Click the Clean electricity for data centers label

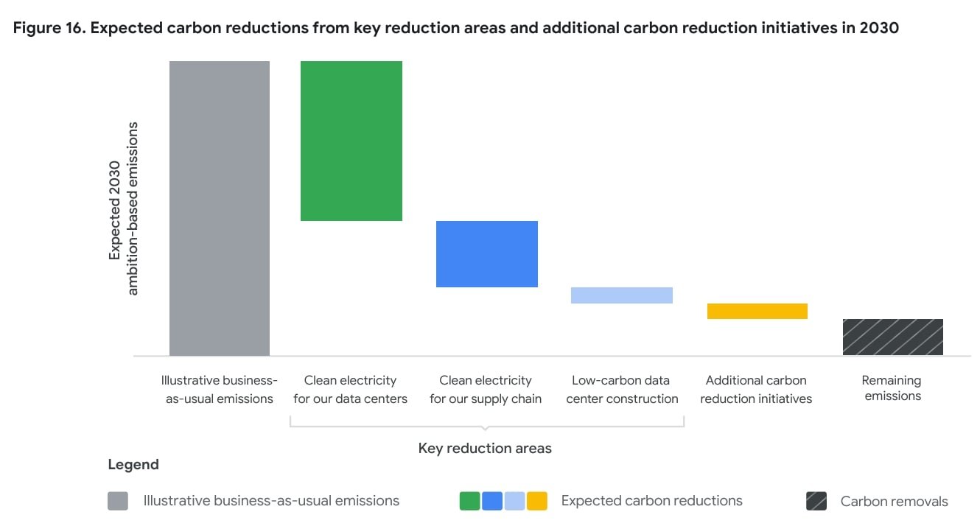(x=351, y=388)
